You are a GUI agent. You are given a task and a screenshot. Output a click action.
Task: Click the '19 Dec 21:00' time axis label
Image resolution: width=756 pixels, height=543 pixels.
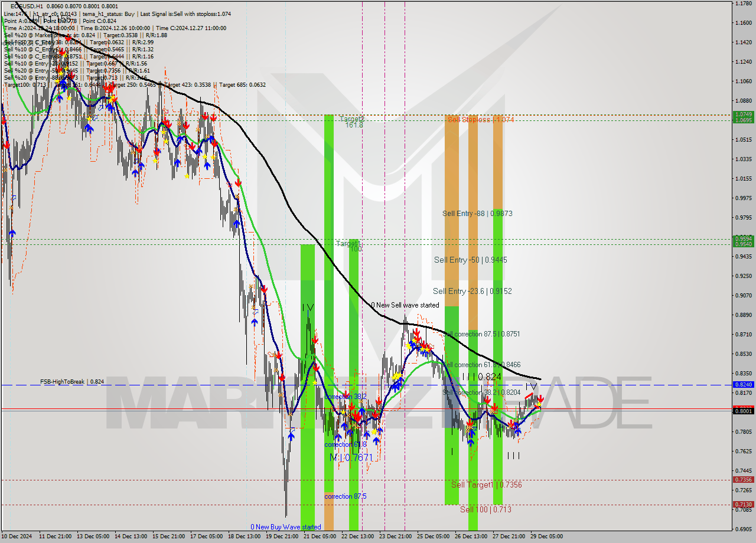(282, 537)
